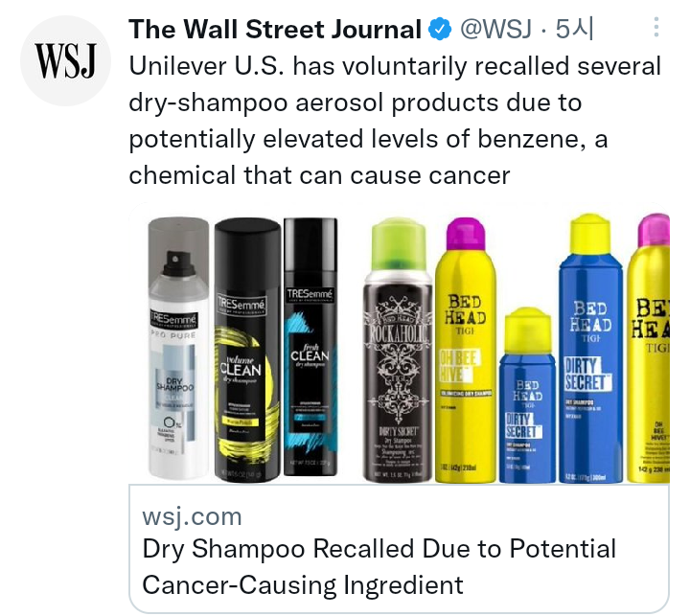The image size is (690, 616).
Task: Click the TRESemmé Pro Pure white can
Action: pyautogui.click(x=178, y=348)
